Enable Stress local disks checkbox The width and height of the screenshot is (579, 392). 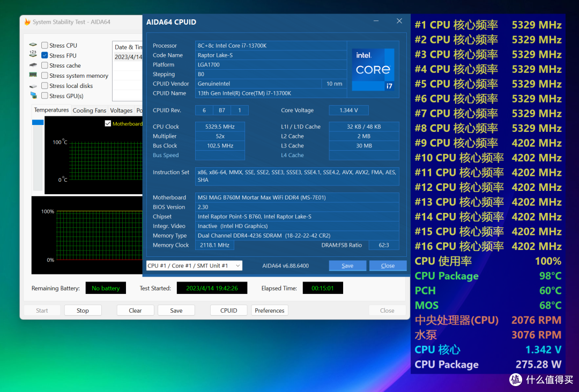[44, 86]
